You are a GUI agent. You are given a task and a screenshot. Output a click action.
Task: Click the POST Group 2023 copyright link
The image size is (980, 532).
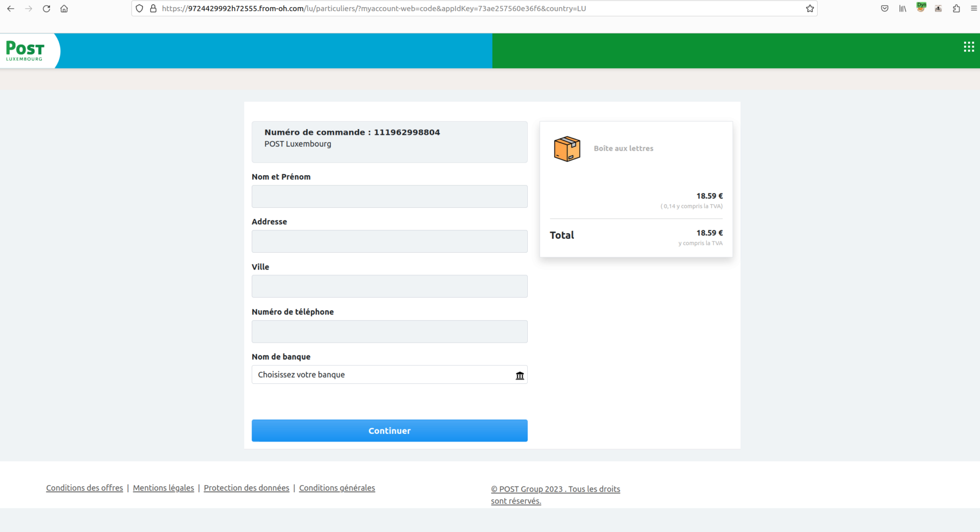click(x=555, y=495)
